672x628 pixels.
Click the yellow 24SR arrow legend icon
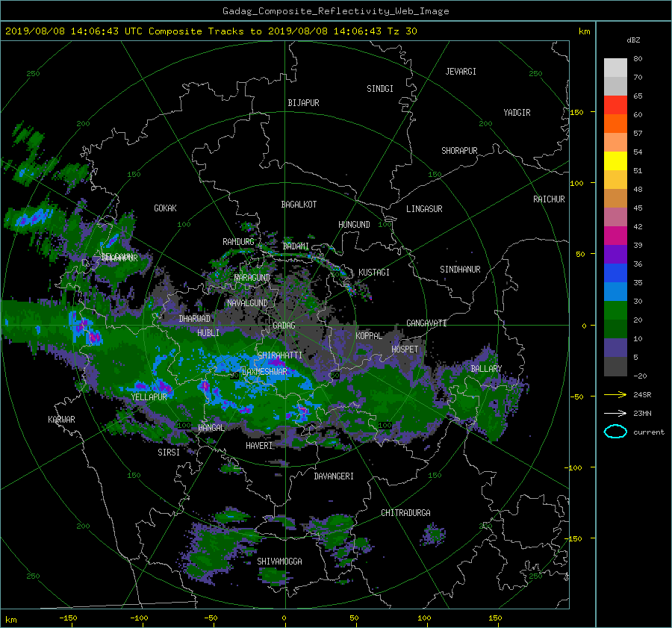pyautogui.click(x=615, y=394)
